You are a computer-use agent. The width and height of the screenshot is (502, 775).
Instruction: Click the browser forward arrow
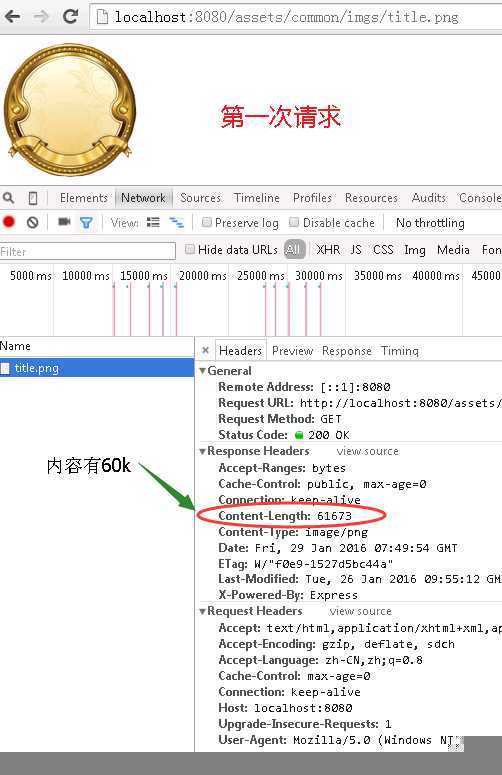(x=41, y=17)
